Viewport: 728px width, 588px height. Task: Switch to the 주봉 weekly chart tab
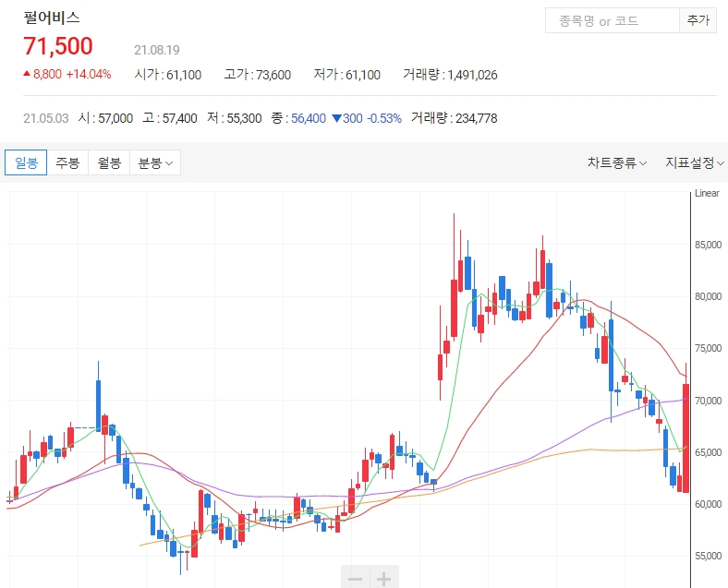point(67,162)
